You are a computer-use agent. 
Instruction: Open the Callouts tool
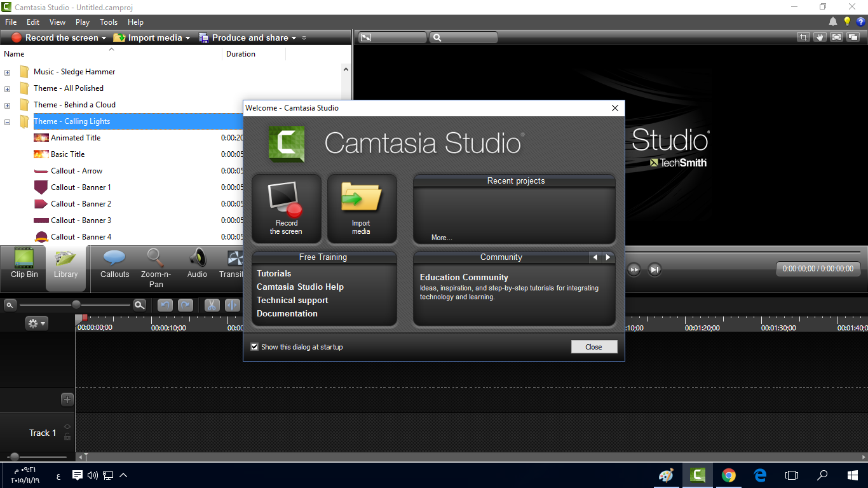point(114,264)
